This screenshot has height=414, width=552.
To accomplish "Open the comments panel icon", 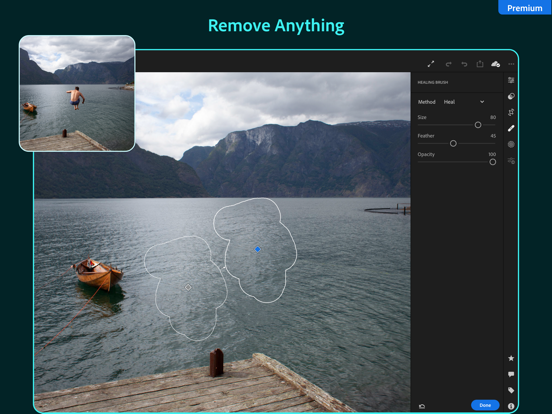I will pos(511,374).
